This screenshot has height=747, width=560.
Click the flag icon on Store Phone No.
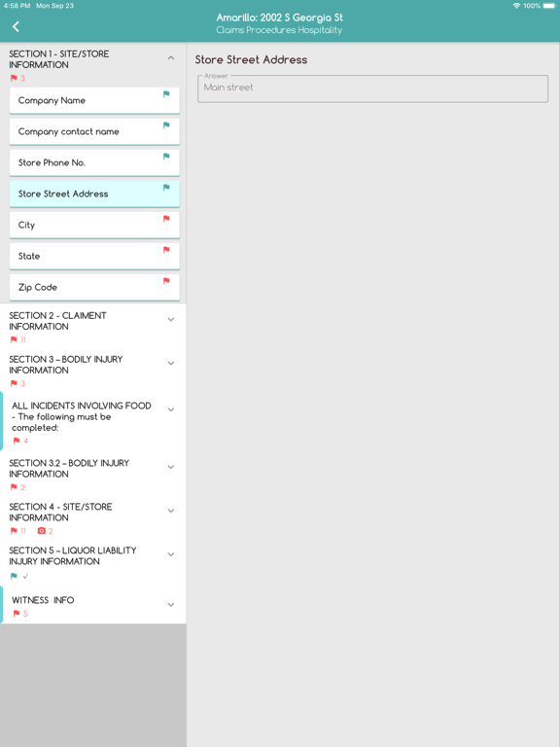(166, 157)
